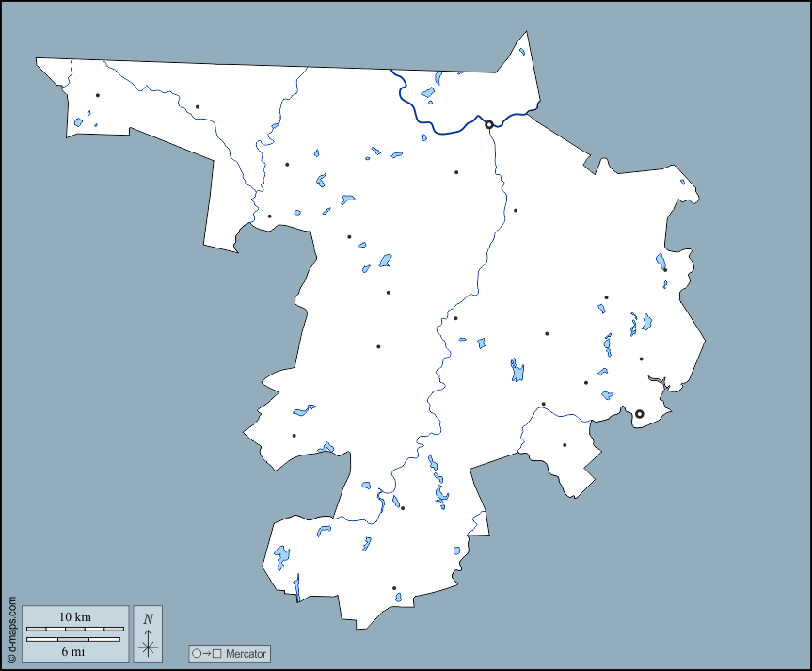Select the town dot just east of the central river
Screen dimensions: 812x671
coord(455,318)
